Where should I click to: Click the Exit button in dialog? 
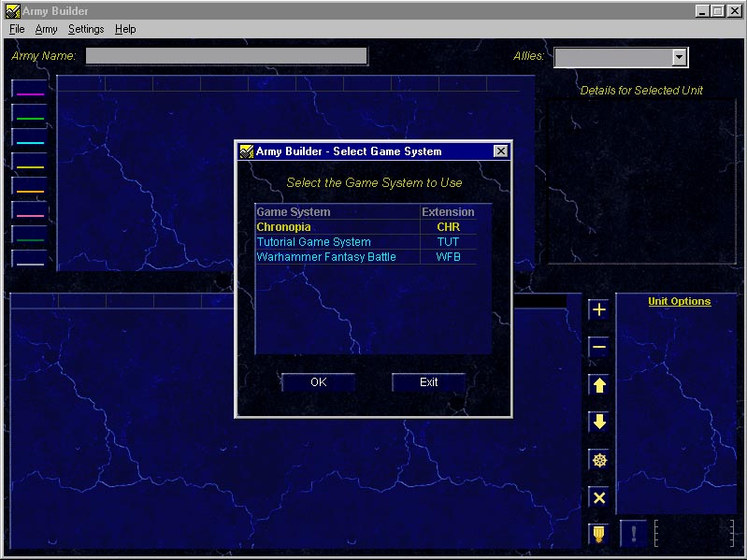pyautogui.click(x=428, y=382)
